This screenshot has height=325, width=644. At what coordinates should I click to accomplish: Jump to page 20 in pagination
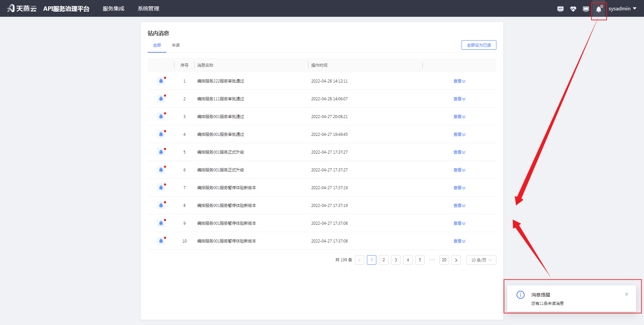(444, 260)
